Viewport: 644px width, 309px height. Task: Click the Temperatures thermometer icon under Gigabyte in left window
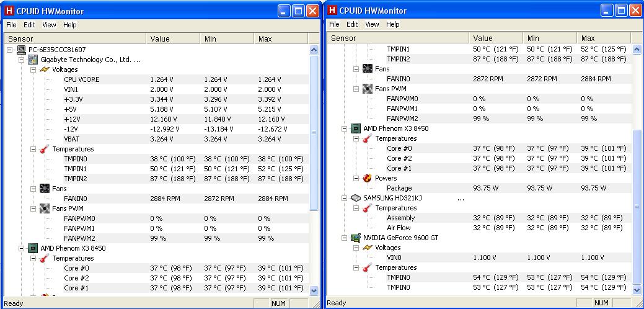45,149
